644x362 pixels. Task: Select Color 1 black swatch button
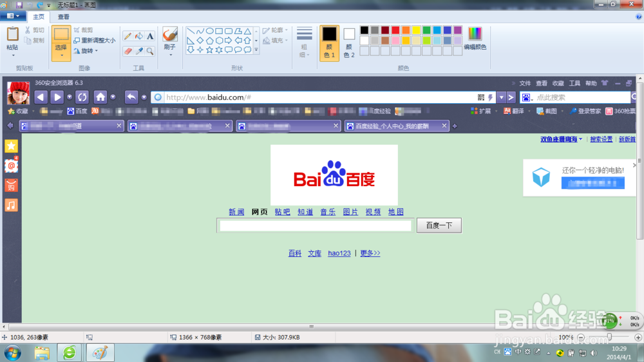(x=329, y=43)
